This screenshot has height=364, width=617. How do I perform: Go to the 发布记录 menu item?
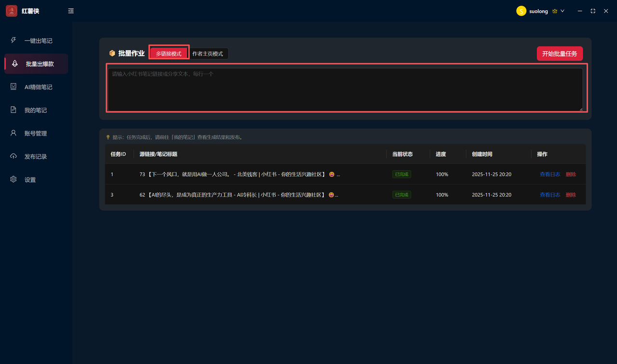pos(36,157)
